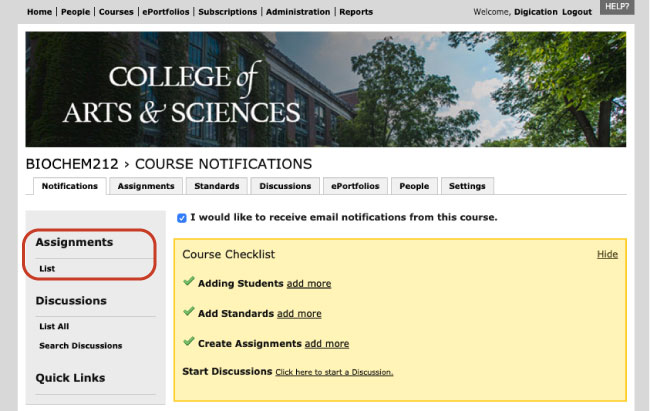This screenshot has height=411, width=650.
Task: Toggle the email notifications checkbox
Action: pos(182,218)
